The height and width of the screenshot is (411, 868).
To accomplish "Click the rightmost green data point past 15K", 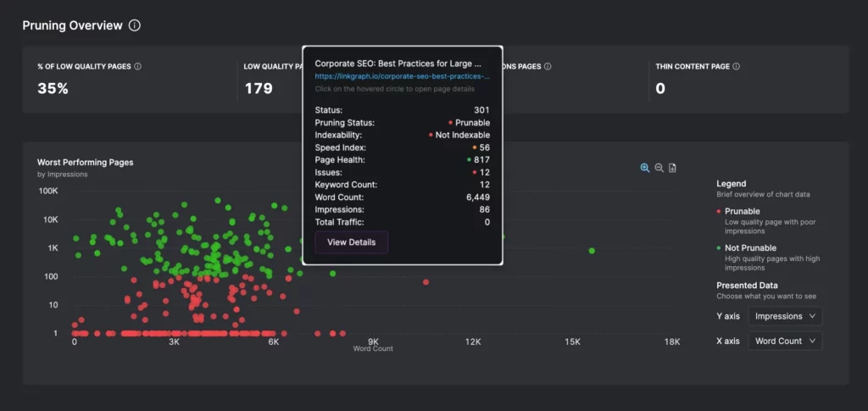I will click(592, 251).
